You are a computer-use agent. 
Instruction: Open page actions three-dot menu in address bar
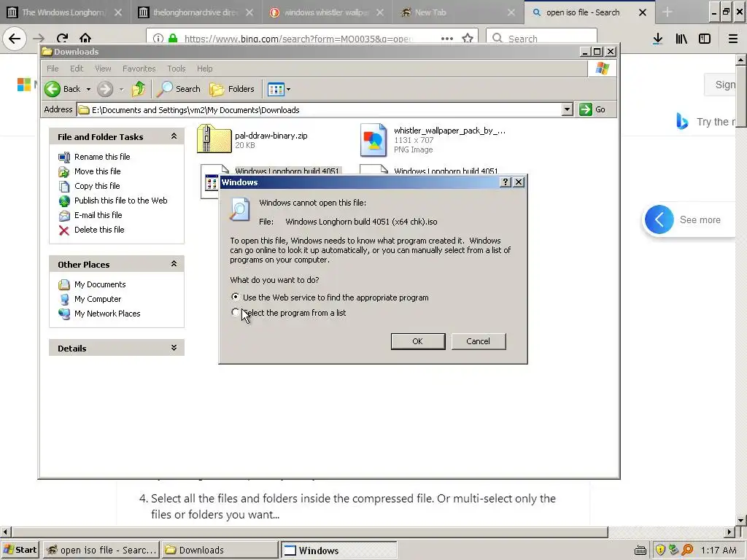(447, 39)
